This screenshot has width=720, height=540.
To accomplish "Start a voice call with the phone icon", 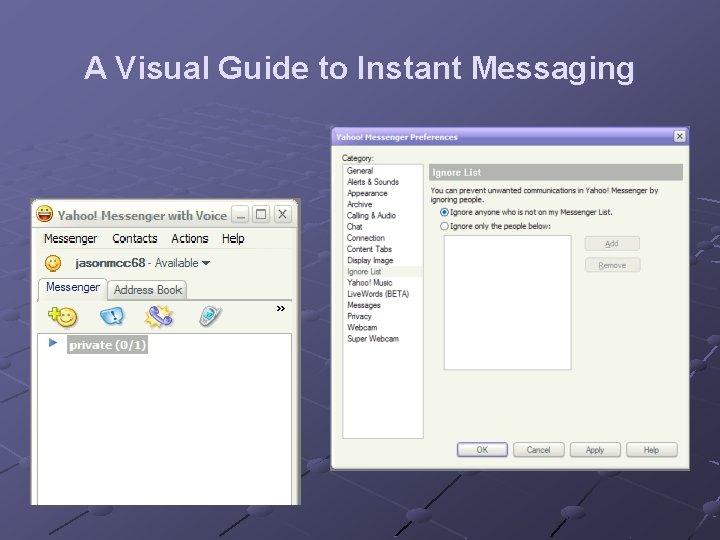I will click(x=159, y=316).
